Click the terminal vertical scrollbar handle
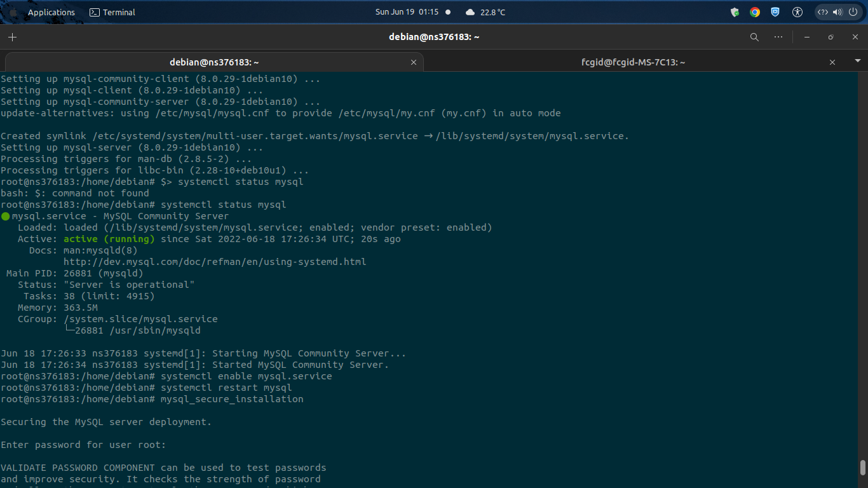This screenshot has width=868, height=488. point(863,468)
